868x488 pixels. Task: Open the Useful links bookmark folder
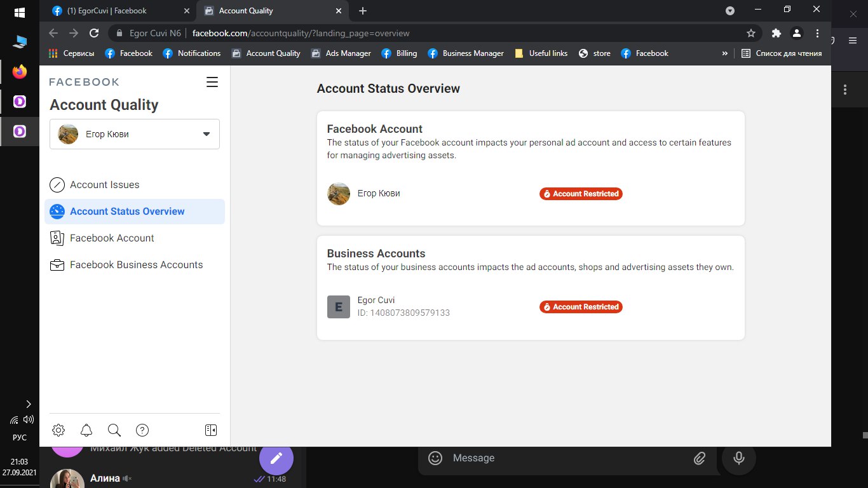(541, 53)
